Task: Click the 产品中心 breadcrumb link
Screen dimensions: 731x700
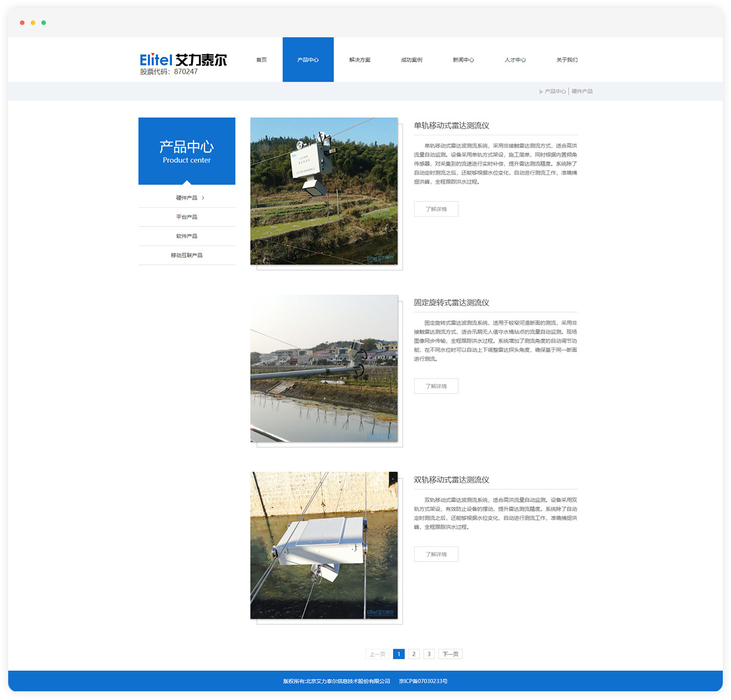Action: tap(555, 91)
